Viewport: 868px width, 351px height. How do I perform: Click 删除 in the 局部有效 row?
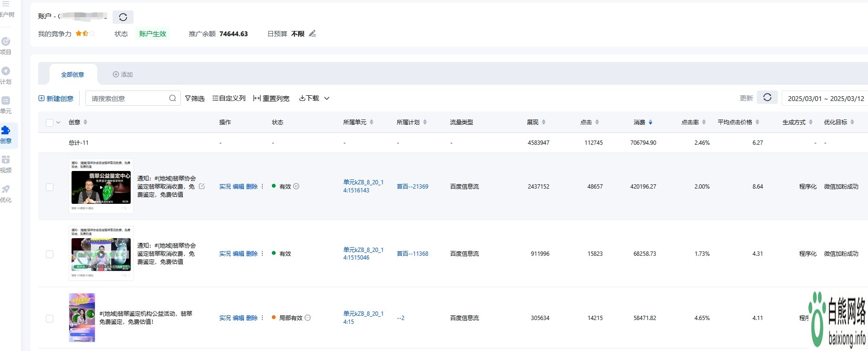(252, 318)
